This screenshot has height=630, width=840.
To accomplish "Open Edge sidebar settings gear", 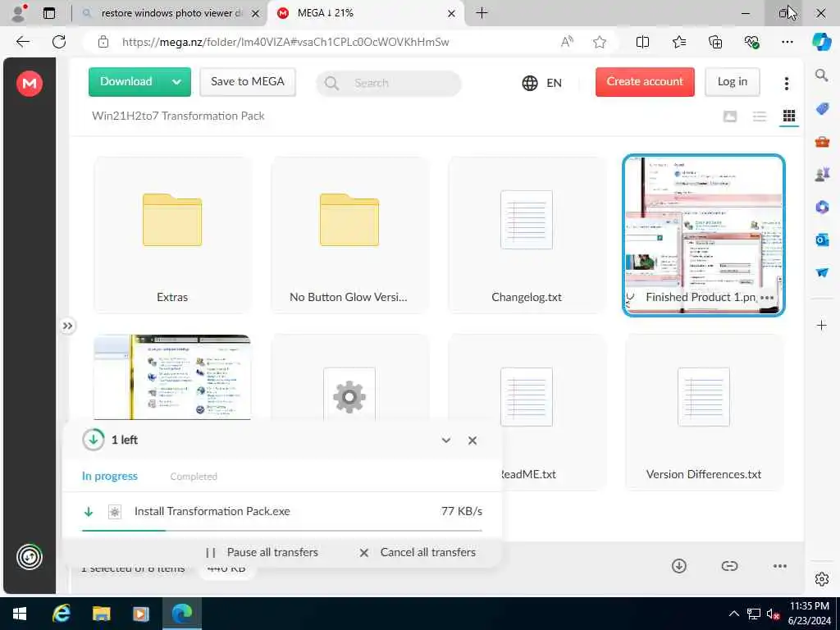I will (x=822, y=579).
